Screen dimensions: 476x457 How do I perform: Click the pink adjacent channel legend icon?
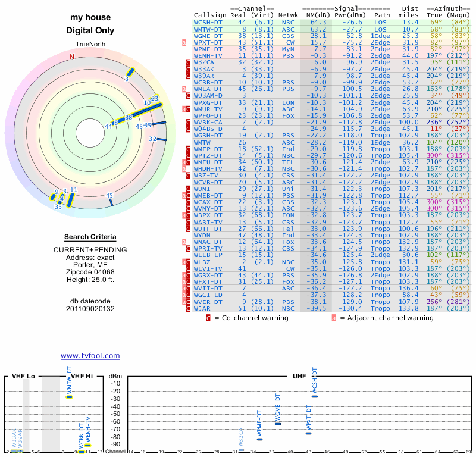point(333,318)
